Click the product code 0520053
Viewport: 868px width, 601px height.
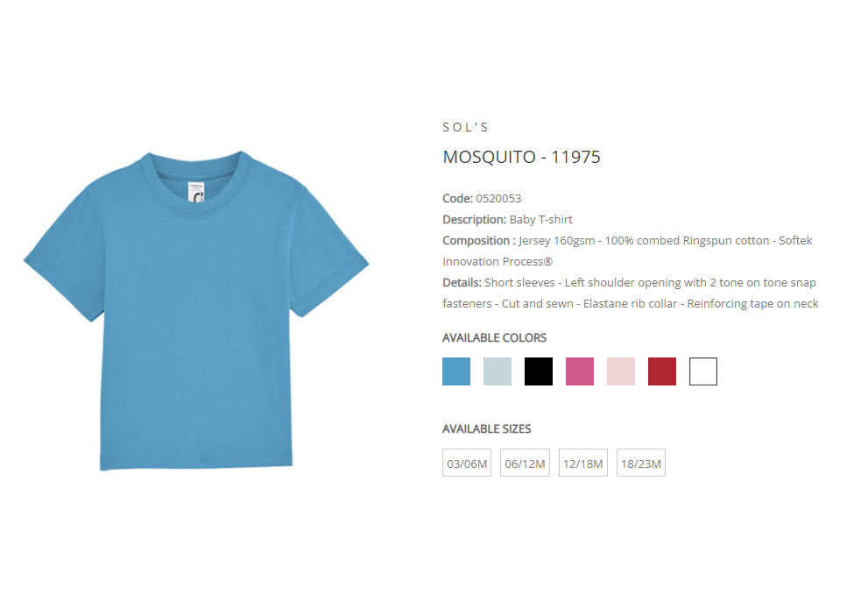pyautogui.click(x=498, y=198)
